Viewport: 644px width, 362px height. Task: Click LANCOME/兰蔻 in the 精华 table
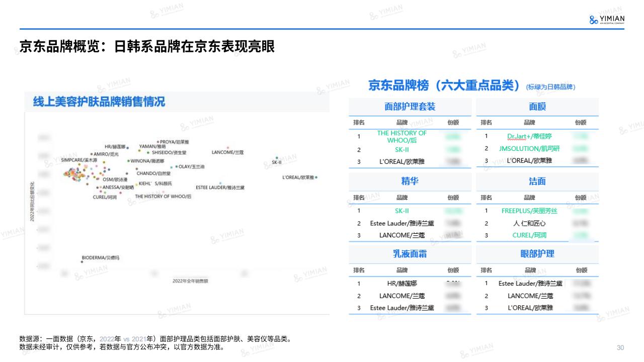point(402,235)
